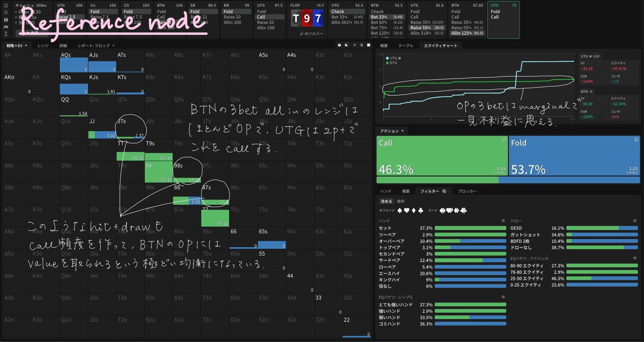Viewport: 644px width, 342px height.
Task: Click the green Call action box
Action: (441, 156)
